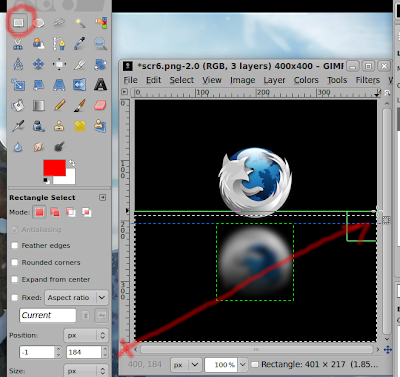The height and width of the screenshot is (377, 400).
Task: Activate the Fuzzy Select magic wand
Action: (80, 23)
